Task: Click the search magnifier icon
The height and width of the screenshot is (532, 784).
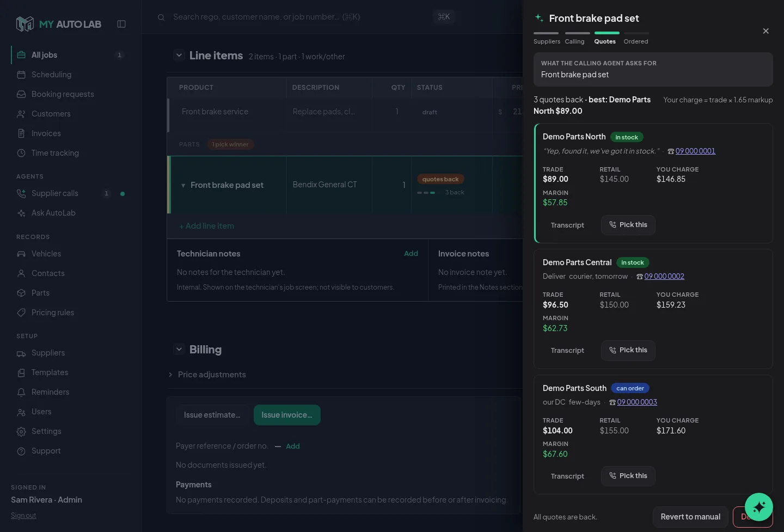Action: (161, 17)
